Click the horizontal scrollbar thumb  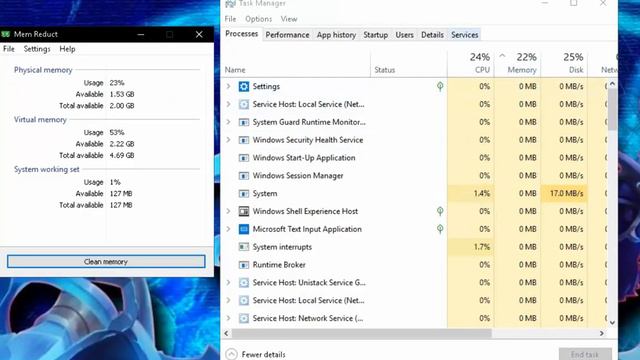click(362, 333)
